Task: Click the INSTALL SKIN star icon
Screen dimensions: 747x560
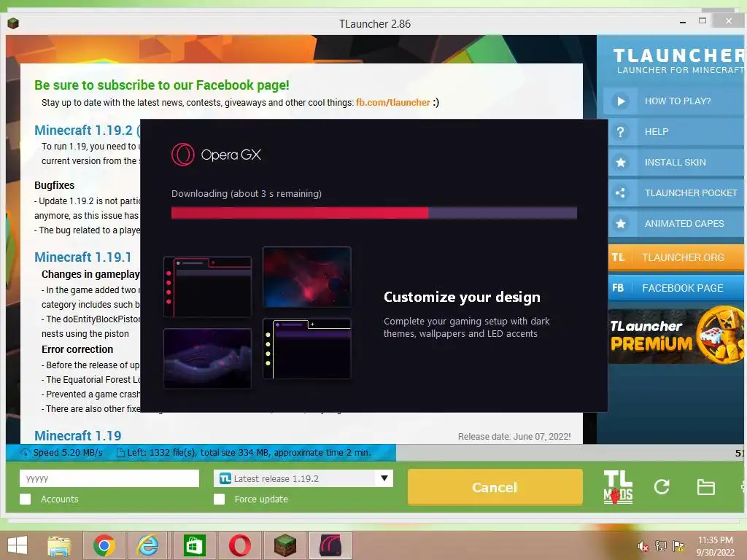Action: tap(620, 163)
